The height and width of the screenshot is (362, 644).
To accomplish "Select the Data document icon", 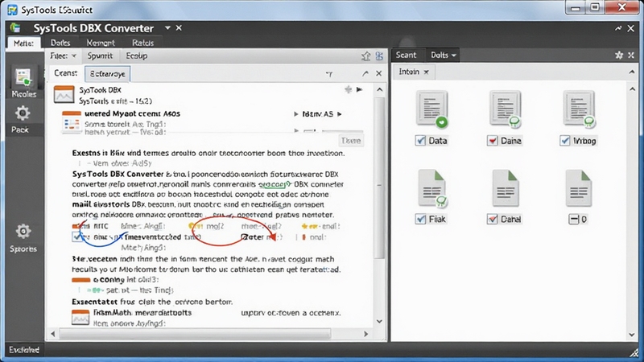I will click(x=432, y=109).
